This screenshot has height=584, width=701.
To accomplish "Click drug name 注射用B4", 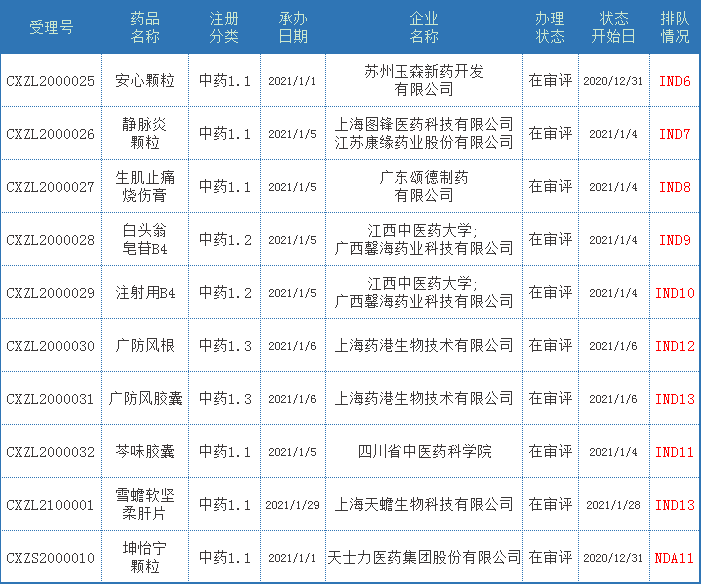I will [145, 292].
